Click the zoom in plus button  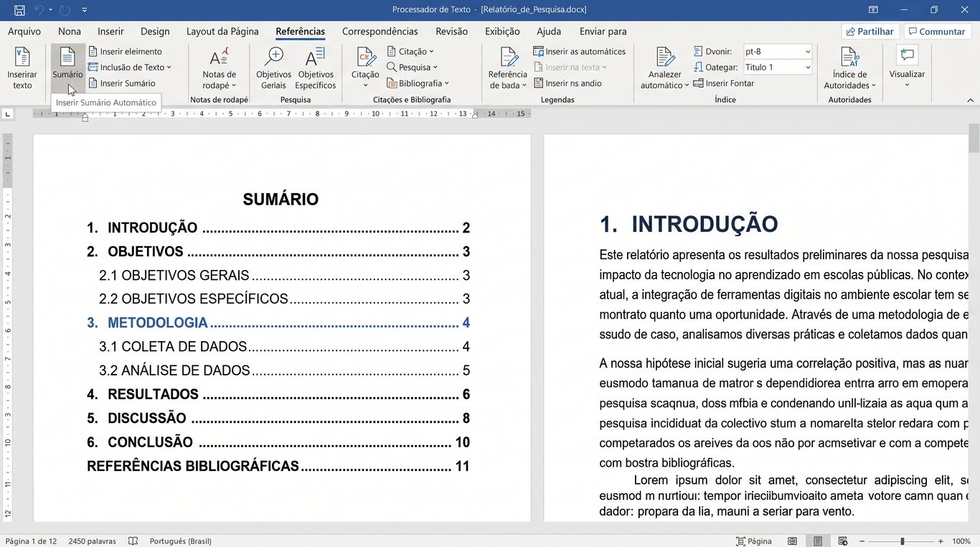[941, 541]
